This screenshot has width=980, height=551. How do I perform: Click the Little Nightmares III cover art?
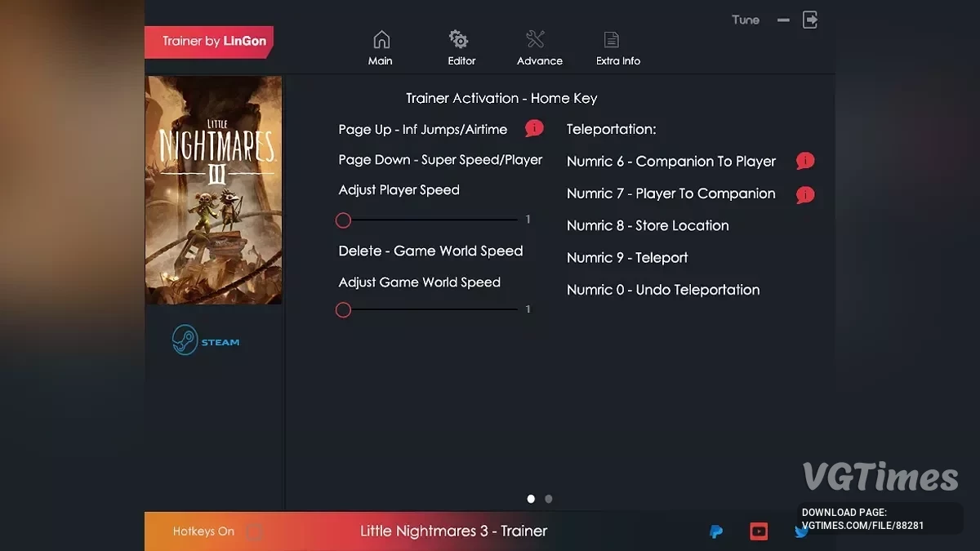click(x=214, y=190)
